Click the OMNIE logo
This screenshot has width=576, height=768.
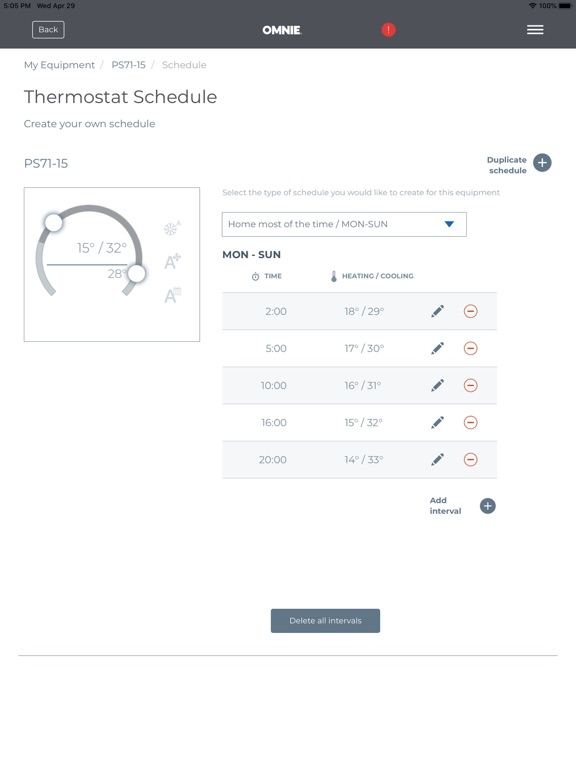[282, 30]
